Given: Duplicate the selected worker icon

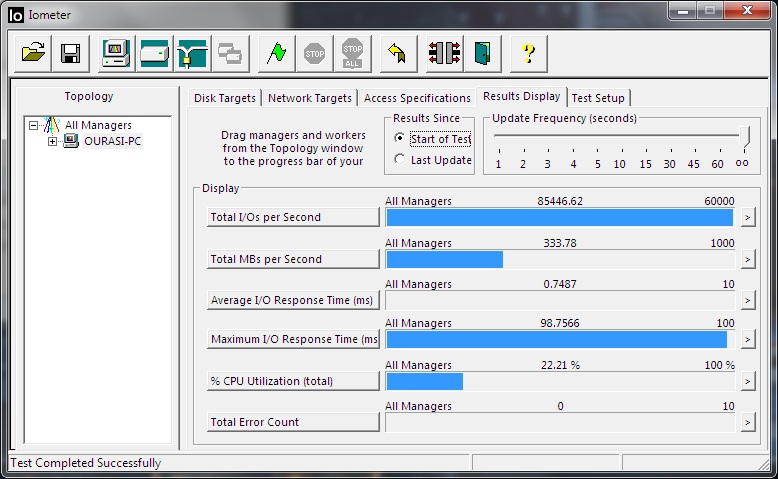Looking at the screenshot, I should pyautogui.click(x=230, y=53).
